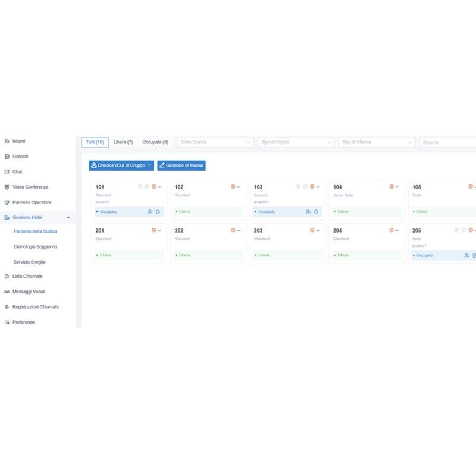Open Cronologia Soggiorno in the sidebar
This screenshot has width=476, height=476.
pyautogui.click(x=35, y=247)
